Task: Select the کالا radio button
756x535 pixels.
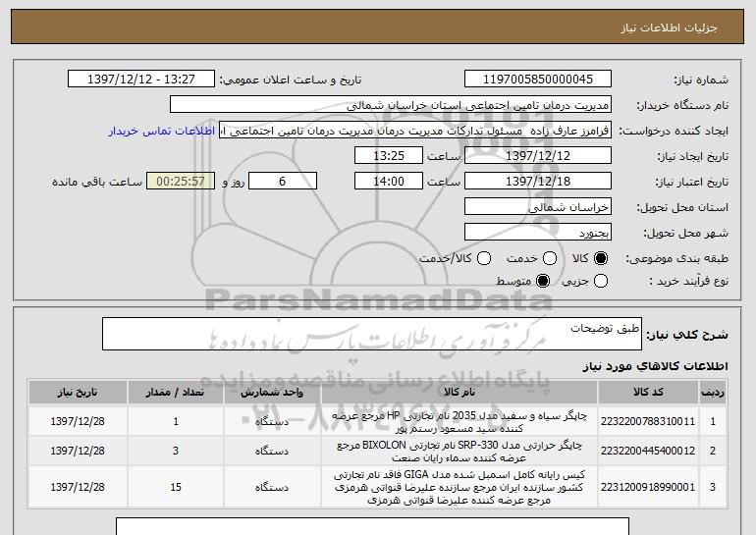Action: pos(600,258)
